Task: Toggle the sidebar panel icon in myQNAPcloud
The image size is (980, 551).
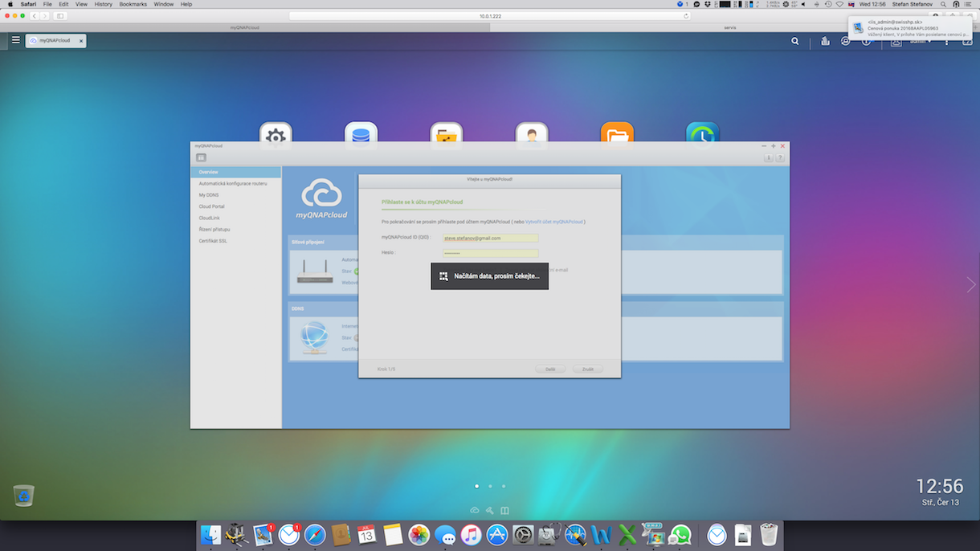Action: [x=201, y=158]
